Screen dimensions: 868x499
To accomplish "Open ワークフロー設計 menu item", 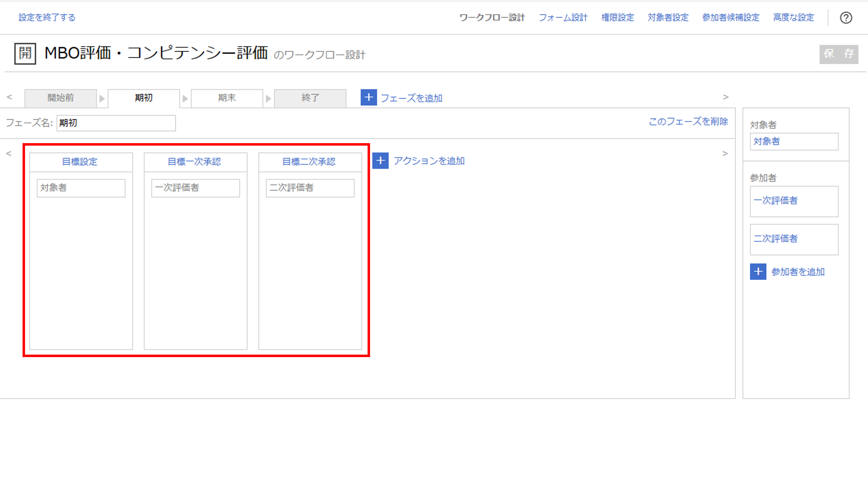I will tap(492, 18).
